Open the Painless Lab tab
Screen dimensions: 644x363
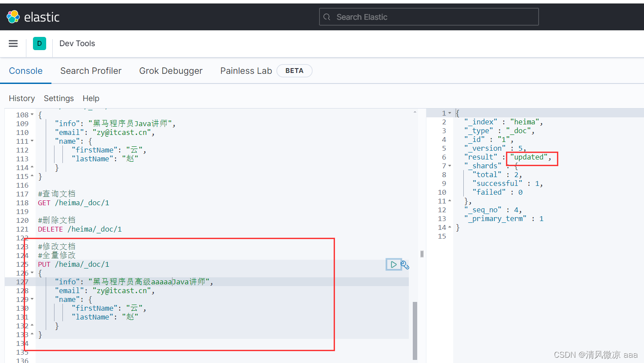[x=246, y=71]
